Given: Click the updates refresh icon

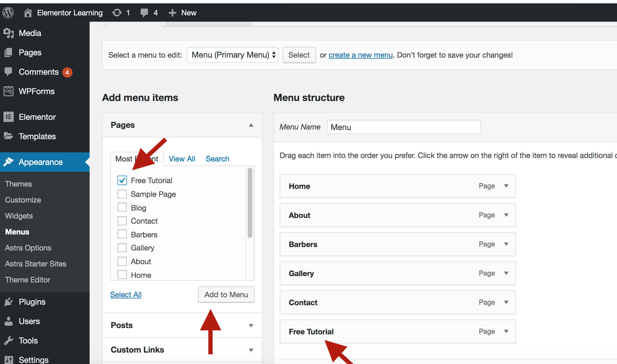Looking at the screenshot, I should pyautogui.click(x=117, y=13).
